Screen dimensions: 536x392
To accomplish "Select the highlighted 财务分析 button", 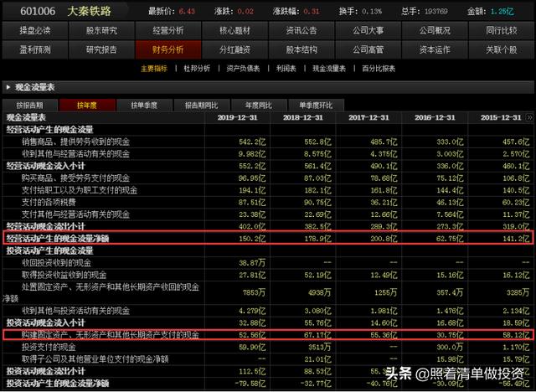I will 168,50.
